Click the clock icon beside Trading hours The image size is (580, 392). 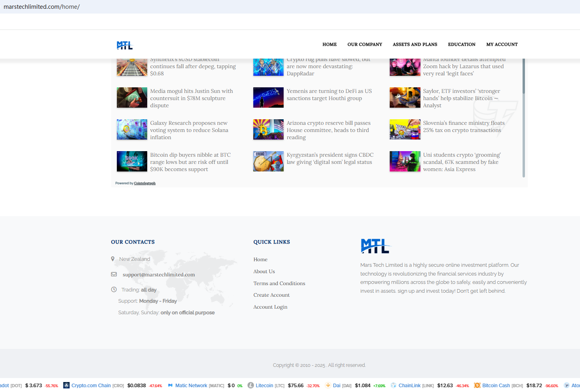(114, 290)
